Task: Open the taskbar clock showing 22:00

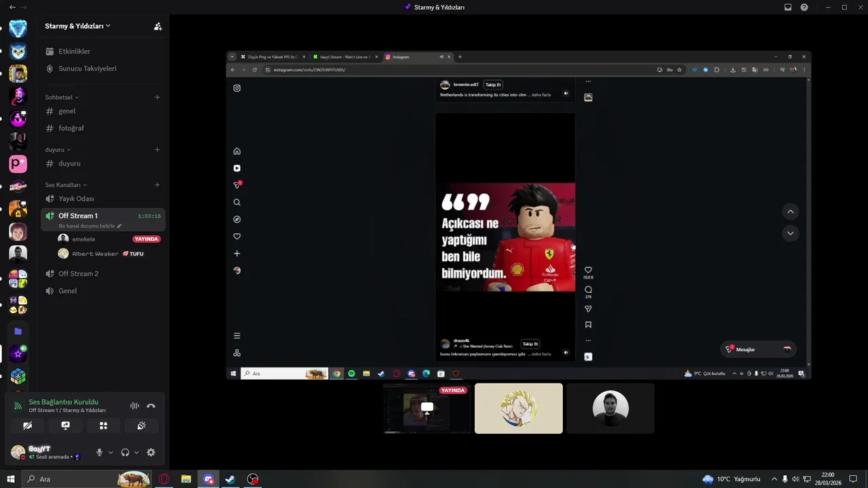Action: 828,479
